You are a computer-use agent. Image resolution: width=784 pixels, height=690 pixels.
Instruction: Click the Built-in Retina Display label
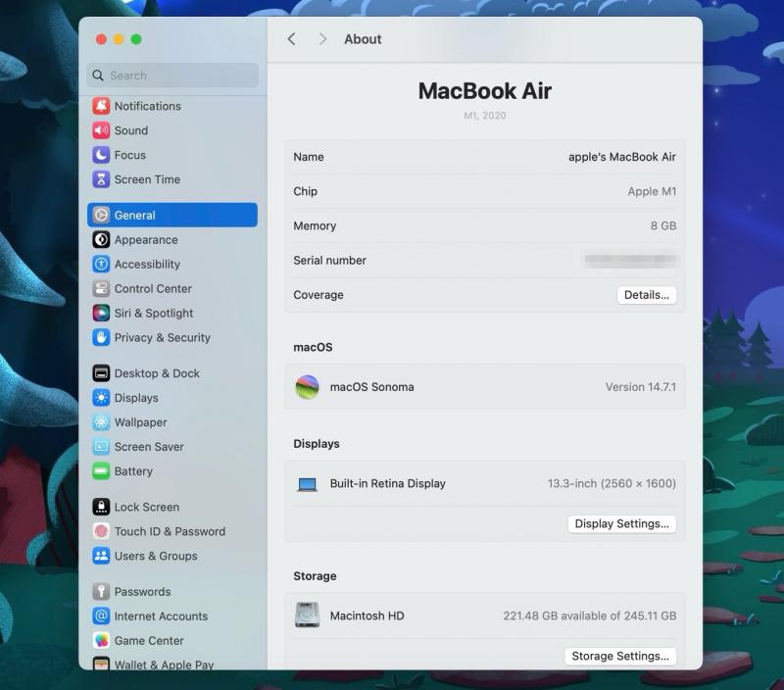pyautogui.click(x=387, y=483)
